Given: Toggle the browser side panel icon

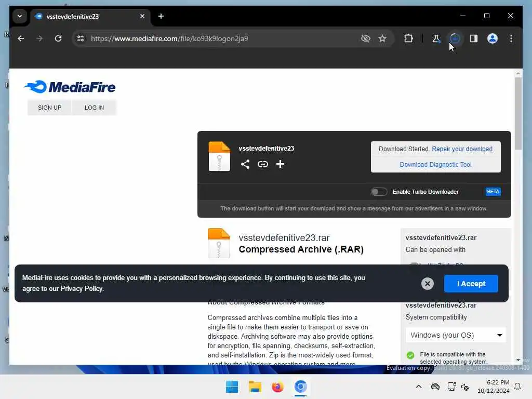Looking at the screenshot, I should (474, 38).
